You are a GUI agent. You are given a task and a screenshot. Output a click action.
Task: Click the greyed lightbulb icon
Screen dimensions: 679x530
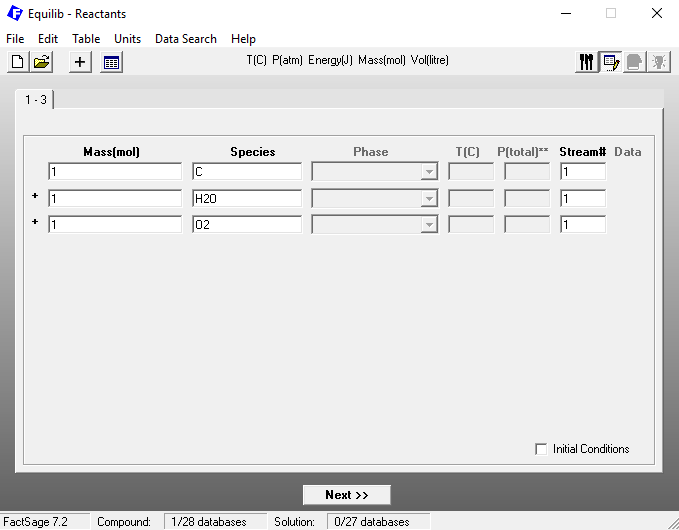click(659, 62)
